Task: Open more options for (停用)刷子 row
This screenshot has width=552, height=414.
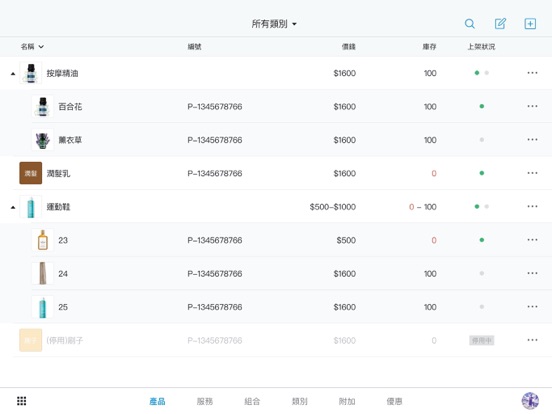Action: click(532, 340)
